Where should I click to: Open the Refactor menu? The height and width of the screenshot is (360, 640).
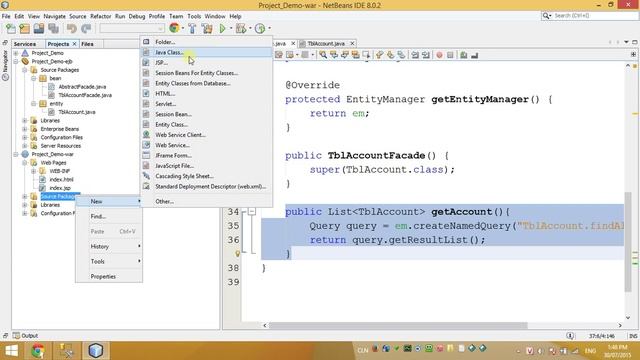(x=100, y=16)
